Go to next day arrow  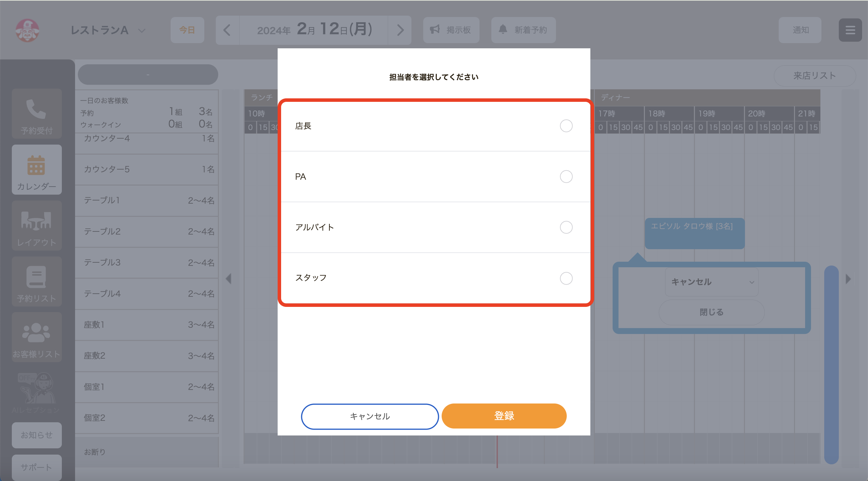coord(400,30)
